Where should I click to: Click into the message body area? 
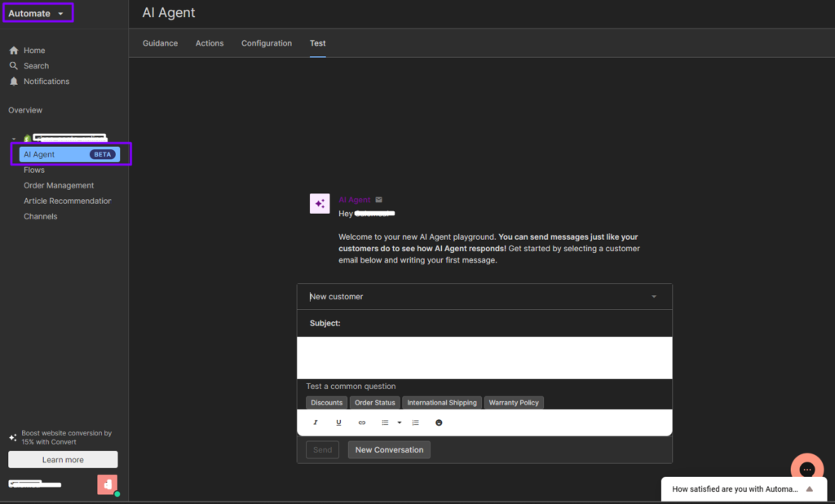484,357
